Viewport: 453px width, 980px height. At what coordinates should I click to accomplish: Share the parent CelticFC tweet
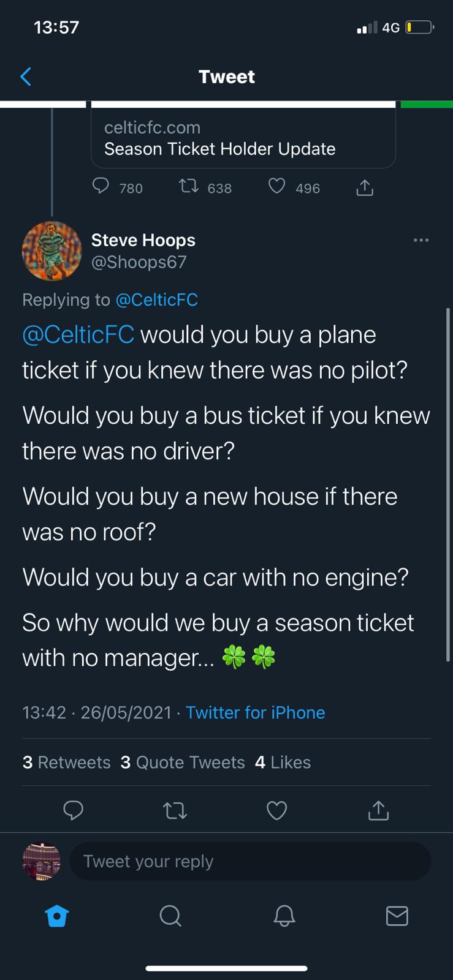[365, 187]
